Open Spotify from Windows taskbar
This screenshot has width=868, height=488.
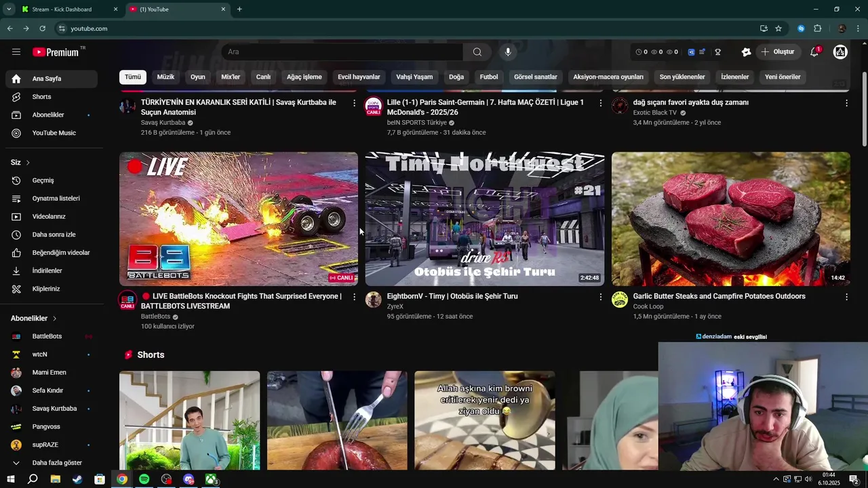pyautogui.click(x=144, y=479)
